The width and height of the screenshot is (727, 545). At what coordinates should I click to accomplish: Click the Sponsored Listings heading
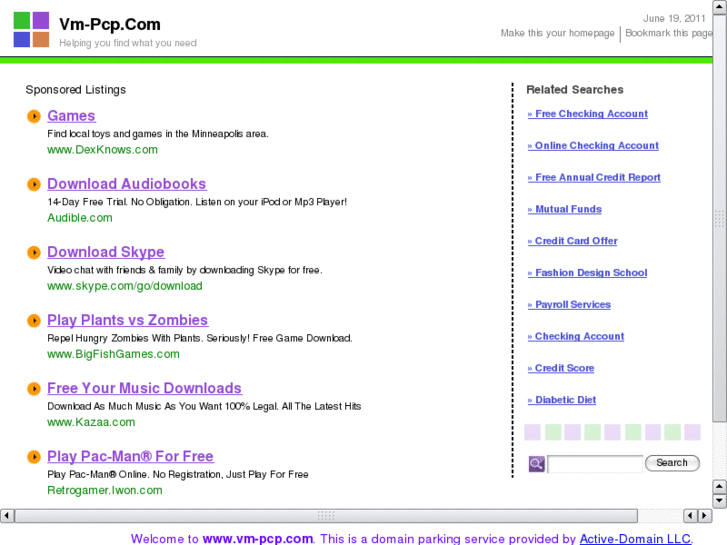point(76,90)
